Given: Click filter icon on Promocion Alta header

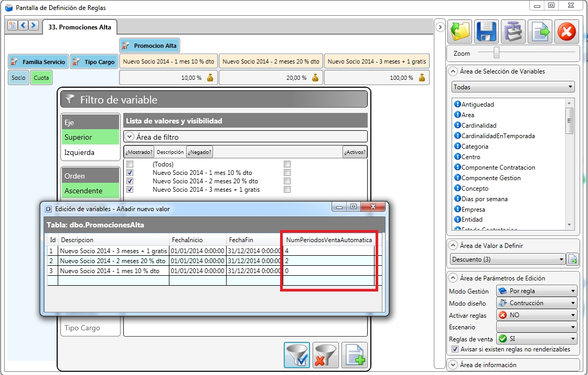Looking at the screenshot, I should coord(126,45).
